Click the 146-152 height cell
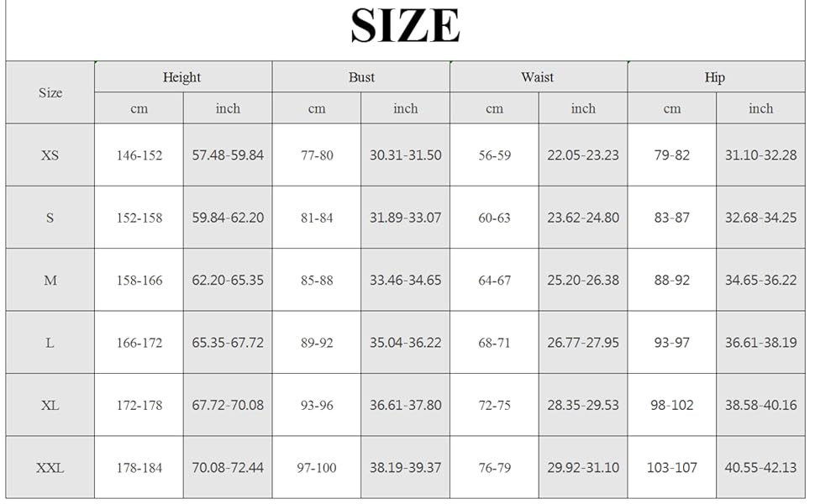 [139, 155]
